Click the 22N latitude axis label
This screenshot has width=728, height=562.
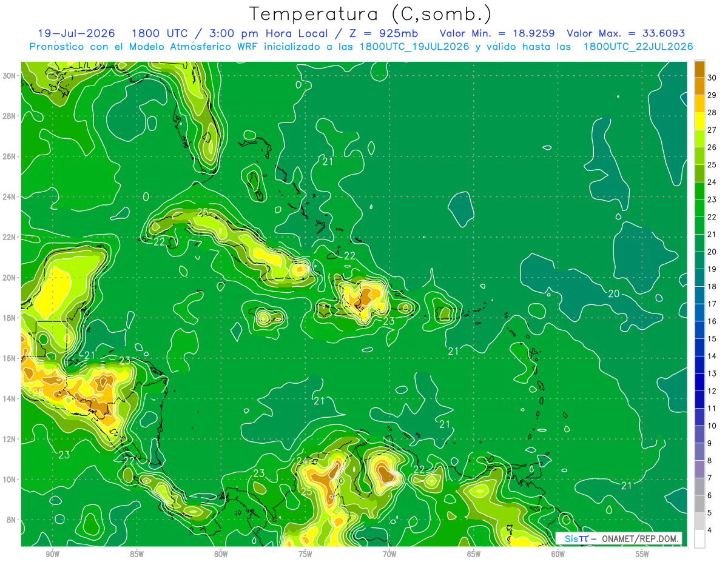click(x=10, y=237)
